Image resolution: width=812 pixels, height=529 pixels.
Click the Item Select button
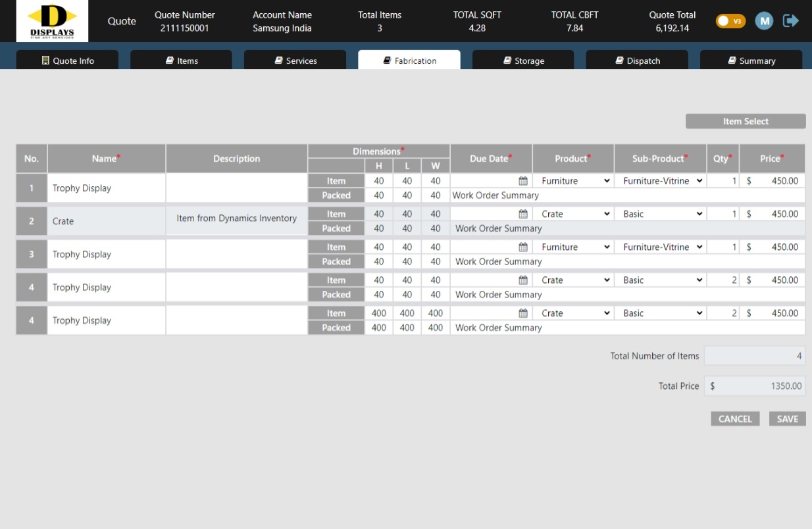746,122
